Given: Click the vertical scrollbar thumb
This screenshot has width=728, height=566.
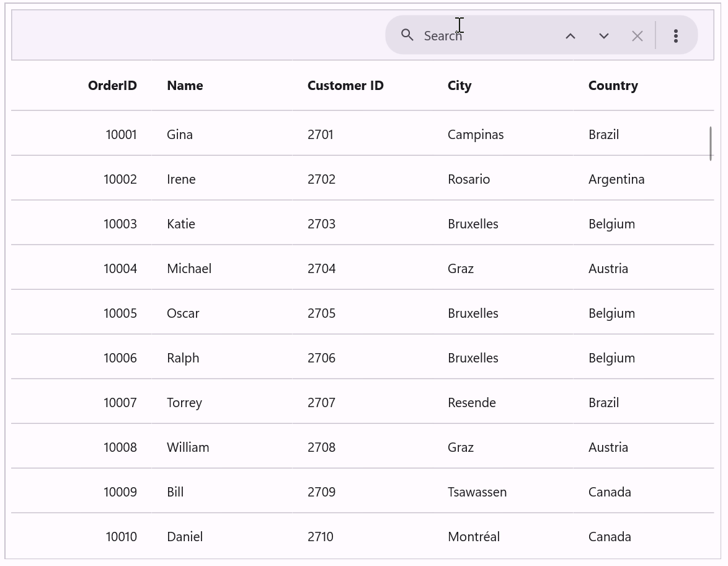Looking at the screenshot, I should (711, 143).
